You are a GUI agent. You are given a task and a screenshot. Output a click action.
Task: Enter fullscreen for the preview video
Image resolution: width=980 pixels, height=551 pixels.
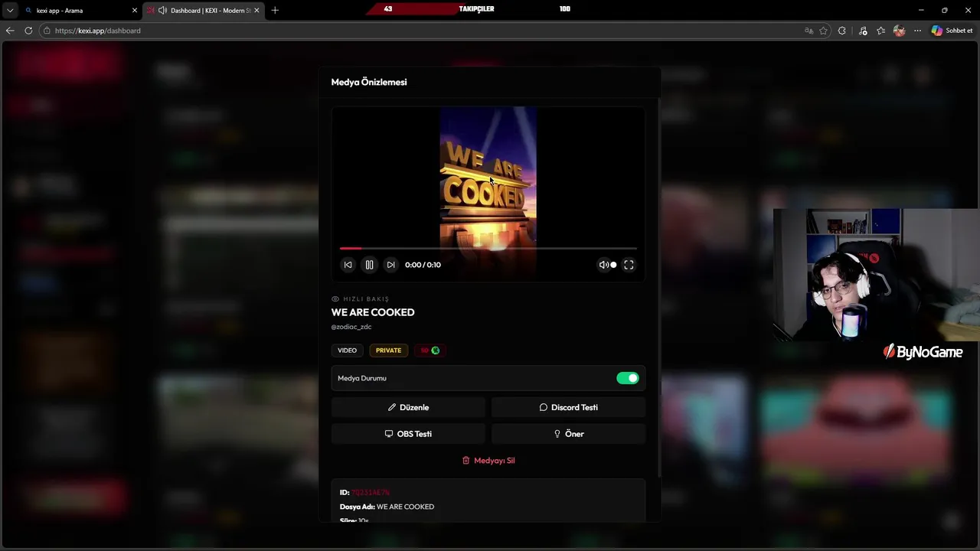click(629, 265)
